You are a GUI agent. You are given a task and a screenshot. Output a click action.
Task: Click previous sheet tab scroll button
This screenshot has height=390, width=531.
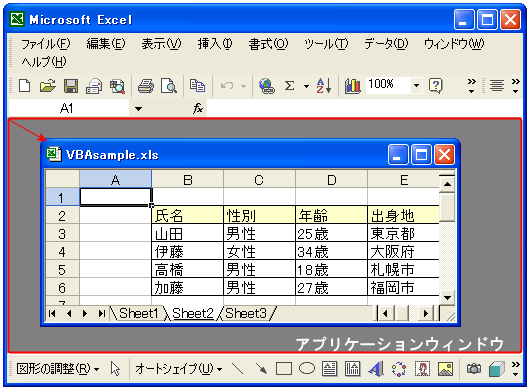69,313
